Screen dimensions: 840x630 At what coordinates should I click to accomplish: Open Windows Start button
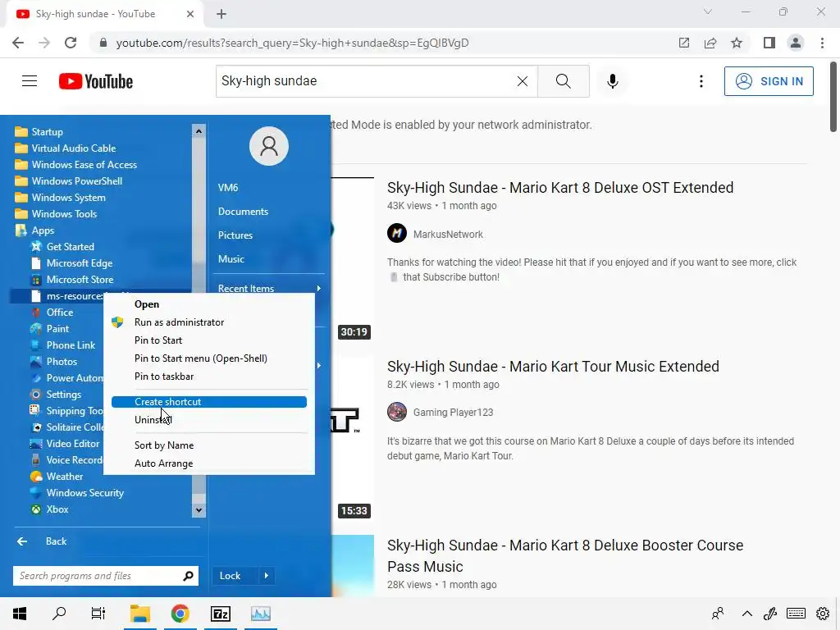20,614
